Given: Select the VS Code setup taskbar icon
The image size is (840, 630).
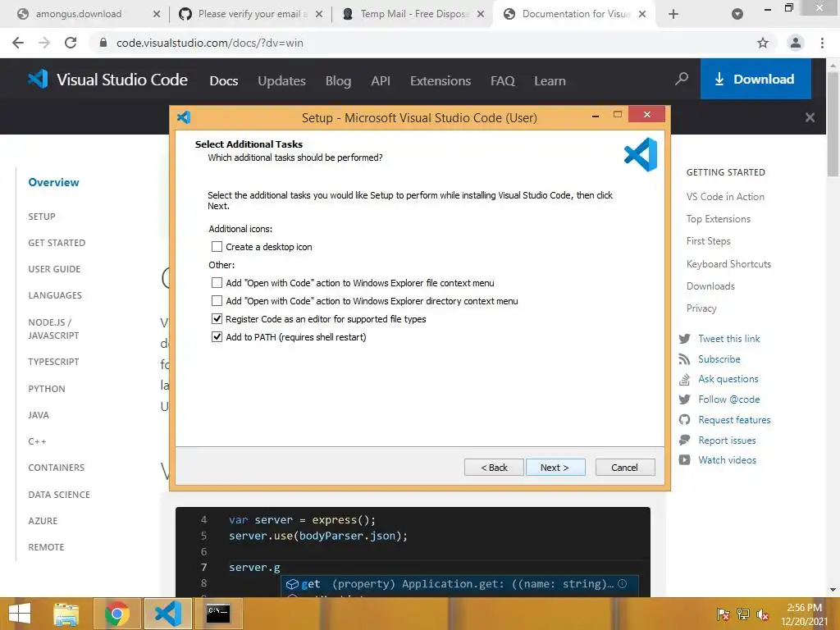Looking at the screenshot, I should click(167, 614).
